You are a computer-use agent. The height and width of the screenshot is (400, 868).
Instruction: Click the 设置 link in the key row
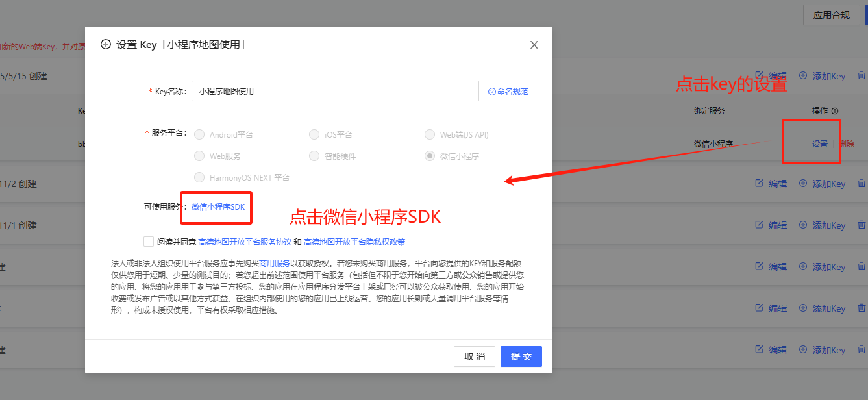tap(820, 144)
